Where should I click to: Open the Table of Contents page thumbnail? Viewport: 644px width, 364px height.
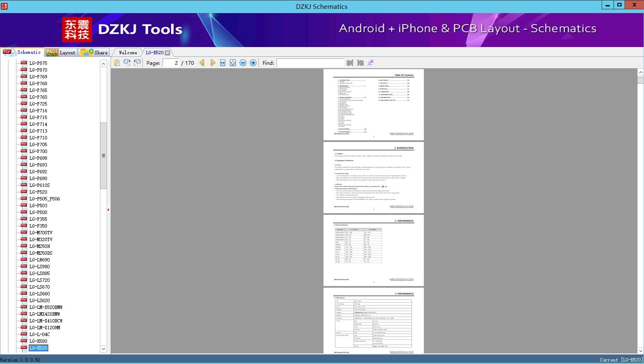click(373, 104)
